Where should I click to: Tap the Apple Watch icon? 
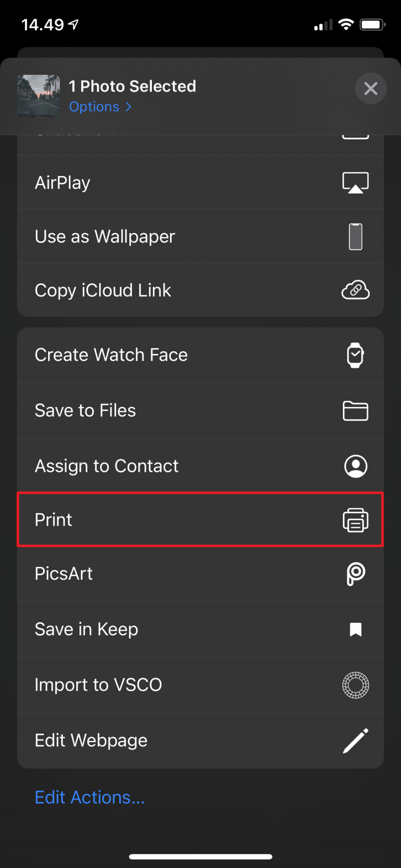pyautogui.click(x=355, y=355)
